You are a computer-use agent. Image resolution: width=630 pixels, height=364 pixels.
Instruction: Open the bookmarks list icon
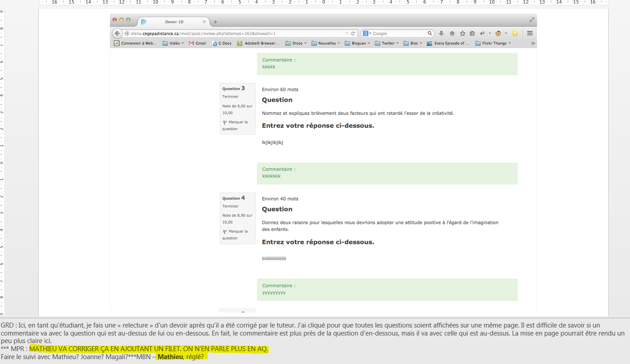472,33
